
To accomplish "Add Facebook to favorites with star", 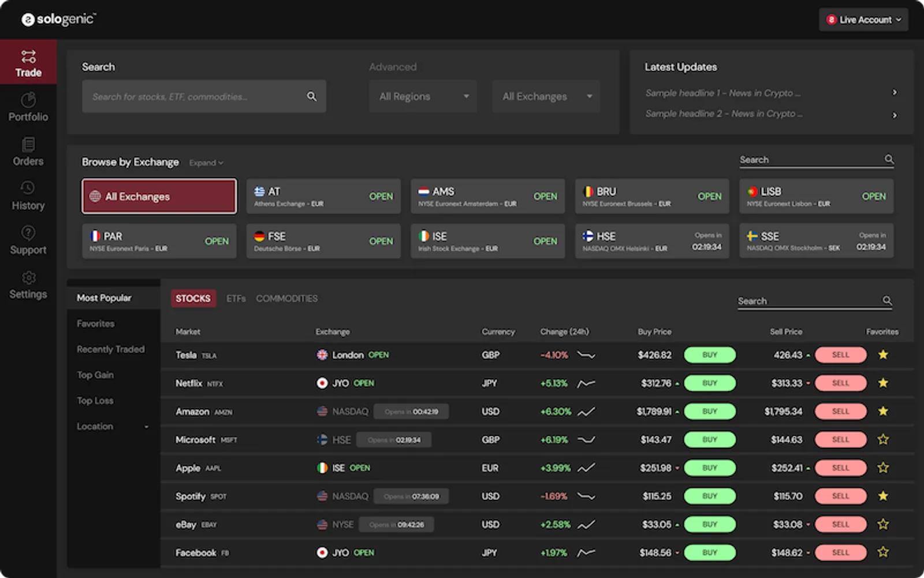I will pyautogui.click(x=883, y=552).
